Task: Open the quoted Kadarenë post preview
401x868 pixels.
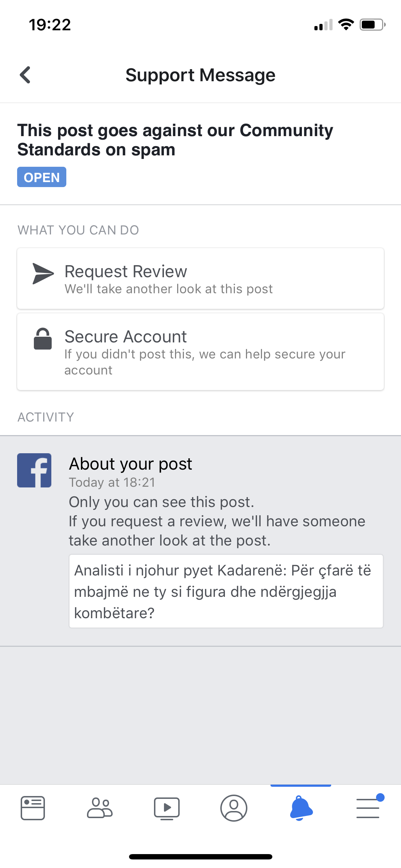Action: pyautogui.click(x=226, y=591)
